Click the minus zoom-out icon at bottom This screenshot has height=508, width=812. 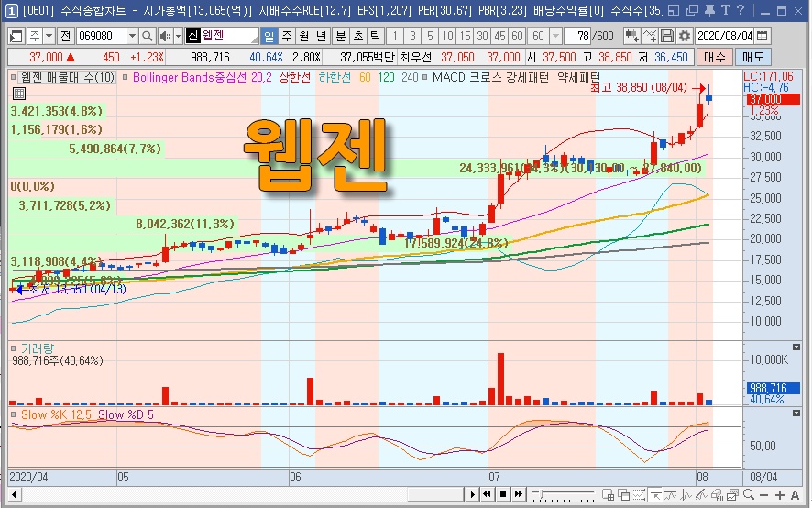click(763, 494)
